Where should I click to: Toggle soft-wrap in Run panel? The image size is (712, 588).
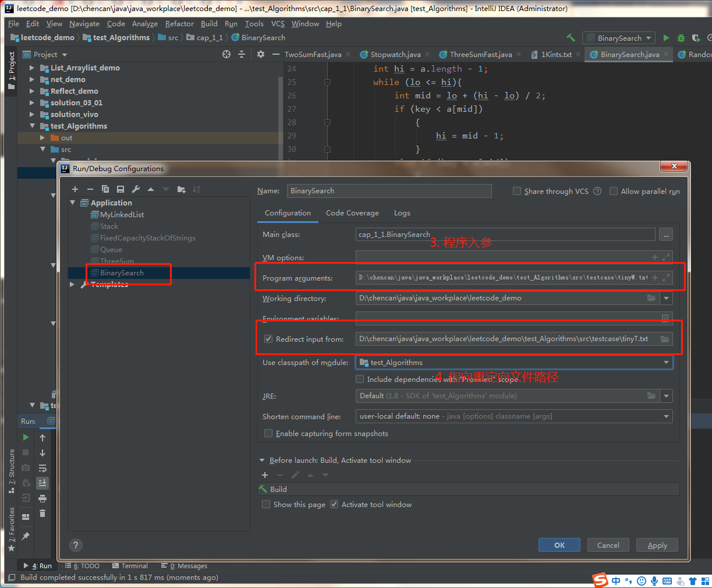pyautogui.click(x=42, y=468)
